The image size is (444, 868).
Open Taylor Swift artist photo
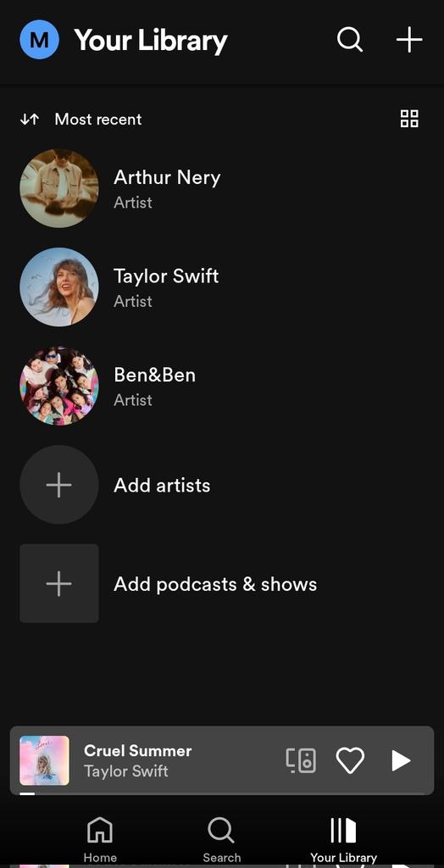point(59,287)
